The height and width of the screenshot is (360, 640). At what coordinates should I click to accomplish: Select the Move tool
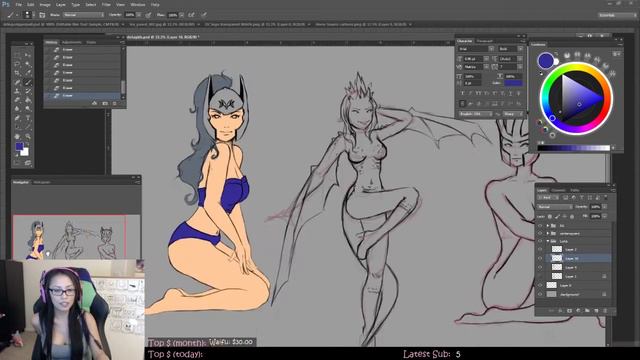[x=27, y=55]
